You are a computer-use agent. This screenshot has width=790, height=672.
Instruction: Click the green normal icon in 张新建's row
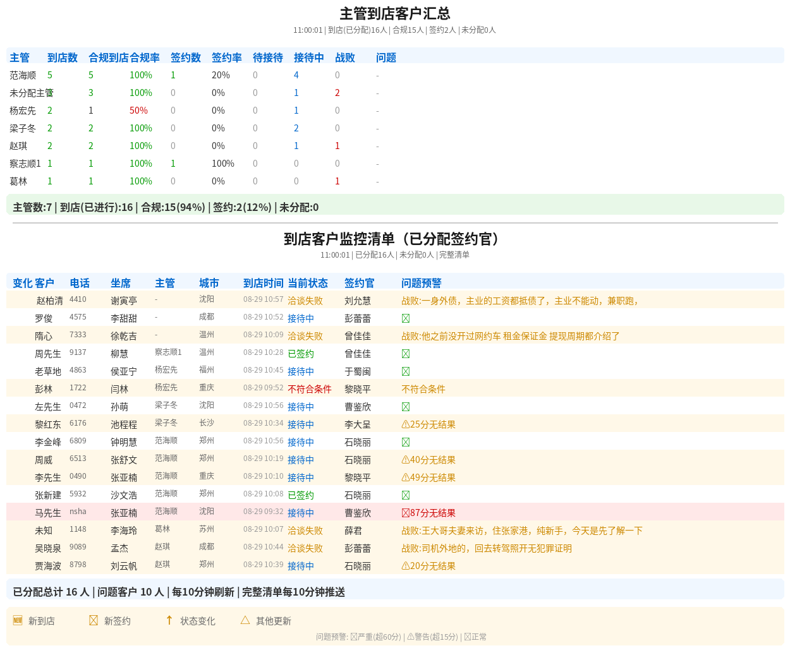click(x=406, y=495)
